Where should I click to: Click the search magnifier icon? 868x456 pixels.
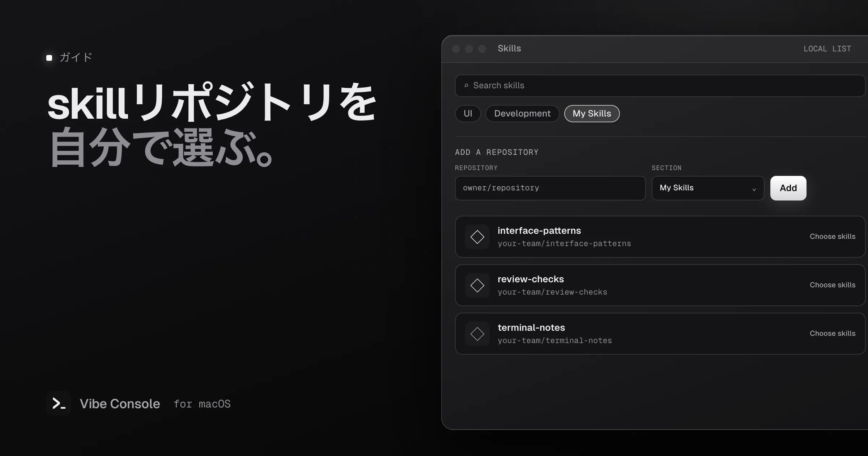[466, 86]
